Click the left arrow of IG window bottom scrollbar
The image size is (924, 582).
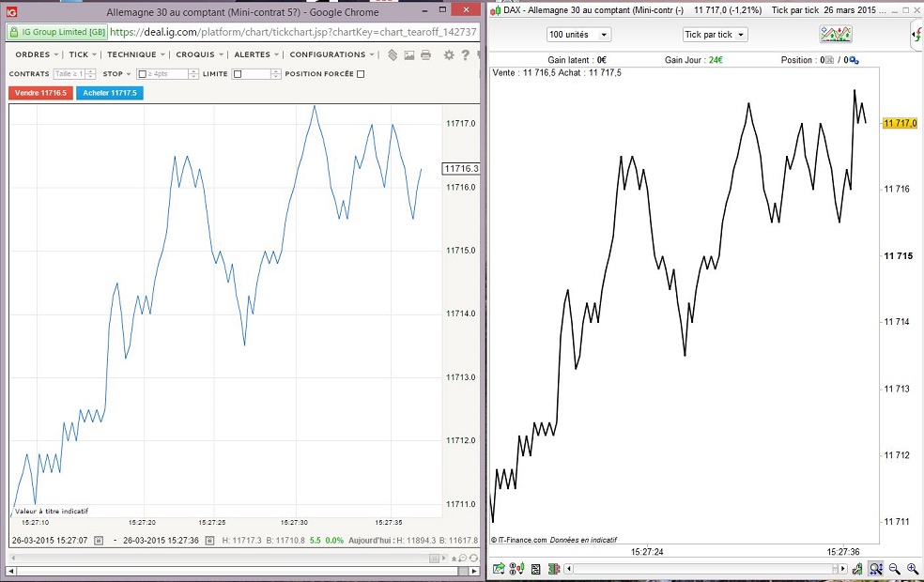[x=11, y=572]
